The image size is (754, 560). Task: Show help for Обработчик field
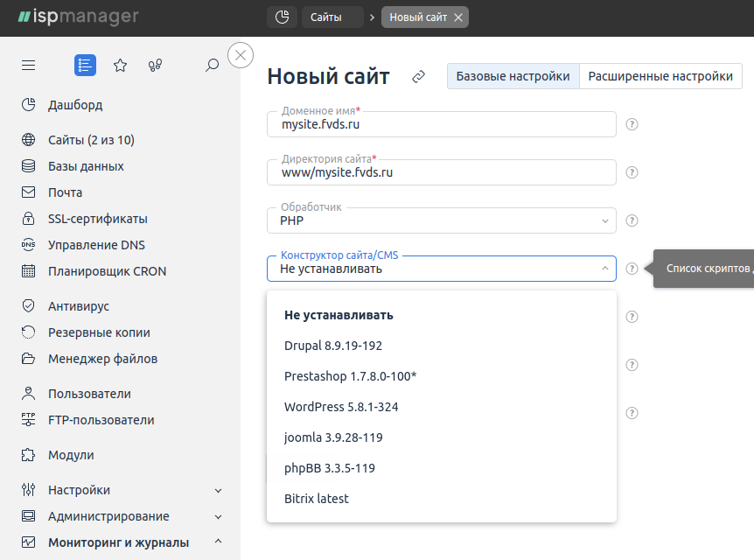(x=632, y=220)
